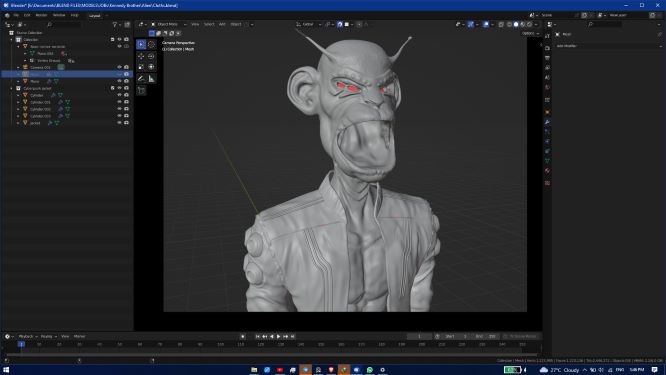666x375 pixels.
Task: Select the Measure tool
Action: [151, 79]
